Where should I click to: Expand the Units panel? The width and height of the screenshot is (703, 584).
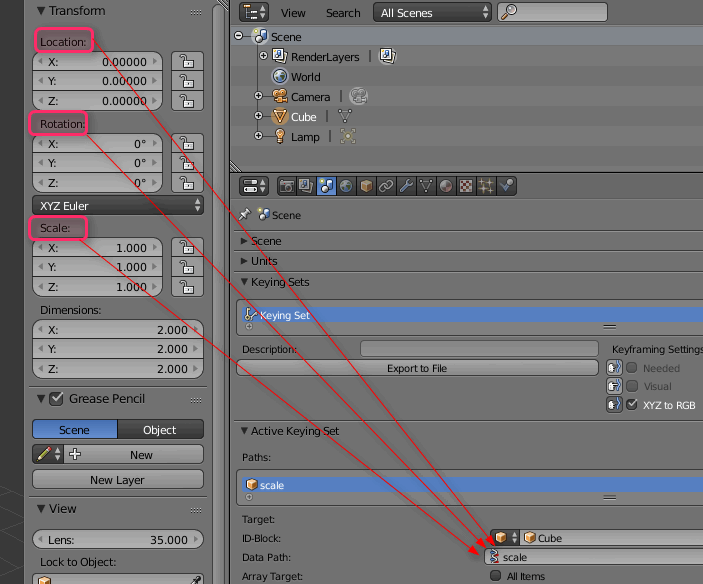pos(244,261)
